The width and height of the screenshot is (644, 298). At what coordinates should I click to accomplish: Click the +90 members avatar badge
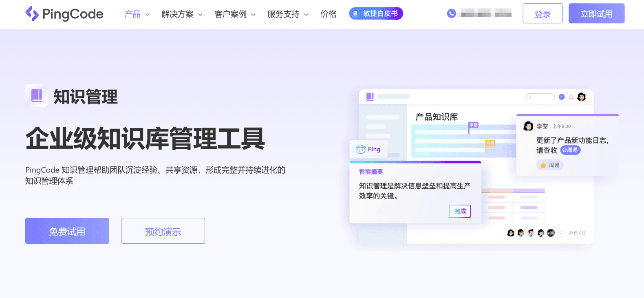click(x=551, y=233)
